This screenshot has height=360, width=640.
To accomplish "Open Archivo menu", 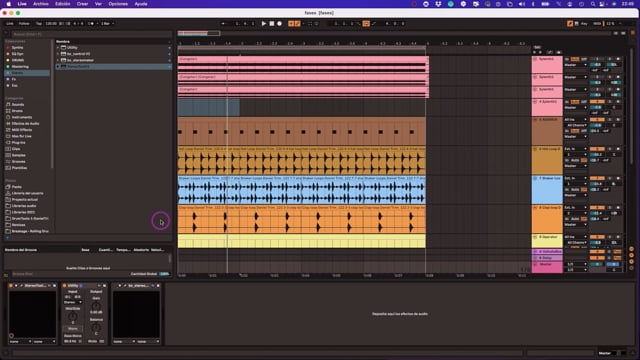I will [40, 4].
